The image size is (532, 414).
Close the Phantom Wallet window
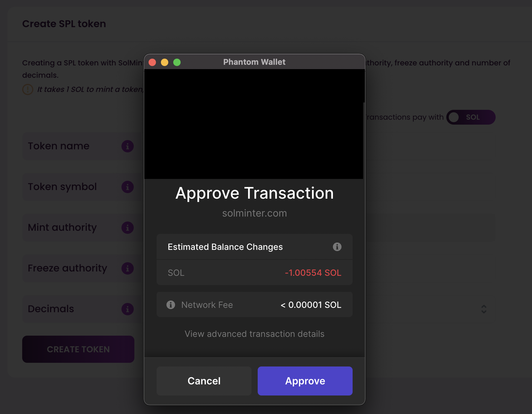click(x=152, y=62)
